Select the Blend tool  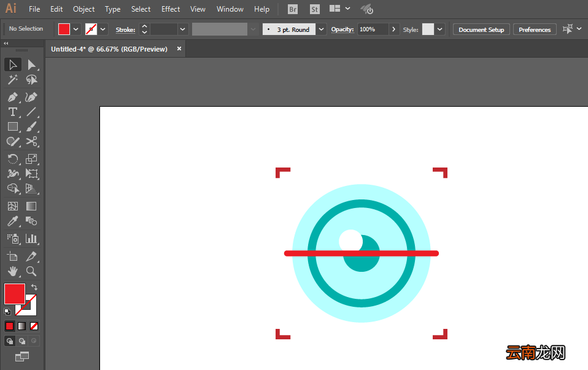[x=31, y=221]
